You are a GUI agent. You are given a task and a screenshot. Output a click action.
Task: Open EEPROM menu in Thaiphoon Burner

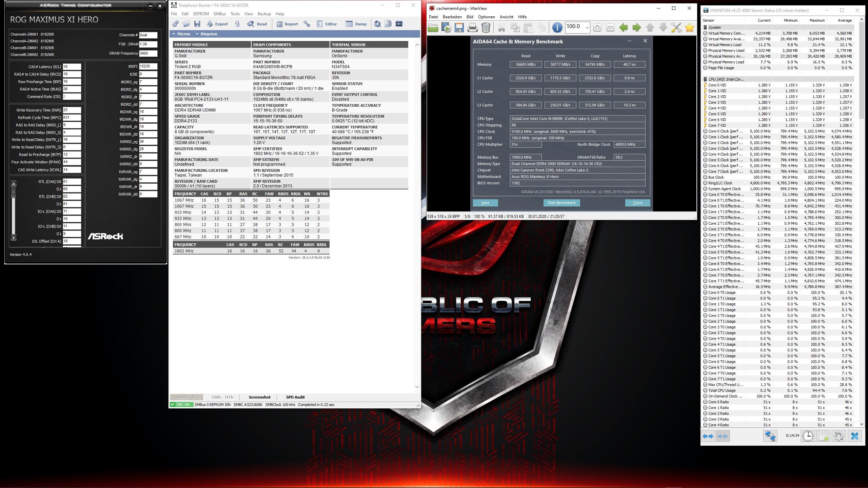coord(201,14)
